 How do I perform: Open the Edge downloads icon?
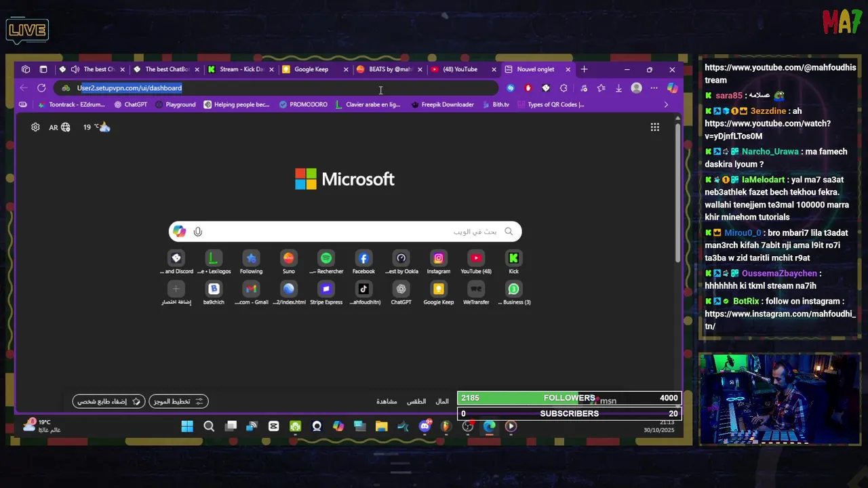tap(618, 88)
